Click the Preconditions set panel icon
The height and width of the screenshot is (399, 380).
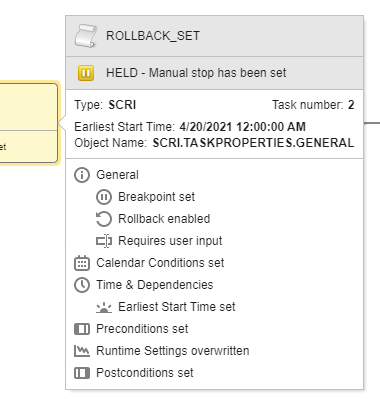pyautogui.click(x=82, y=329)
